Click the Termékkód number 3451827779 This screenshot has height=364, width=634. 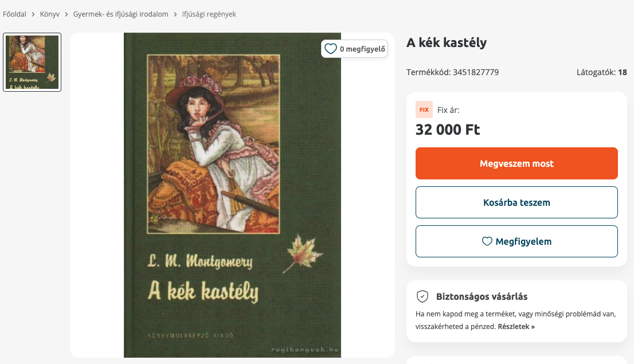coord(476,72)
